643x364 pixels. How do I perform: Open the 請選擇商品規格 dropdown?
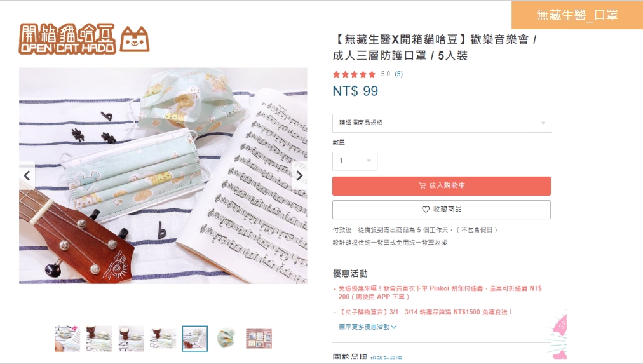click(442, 123)
